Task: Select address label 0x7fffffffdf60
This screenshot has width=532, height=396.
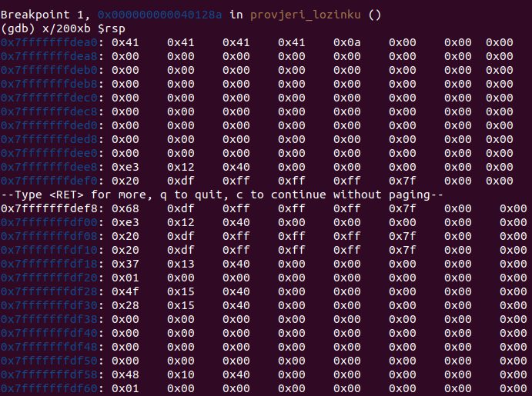Action: click(x=52, y=388)
